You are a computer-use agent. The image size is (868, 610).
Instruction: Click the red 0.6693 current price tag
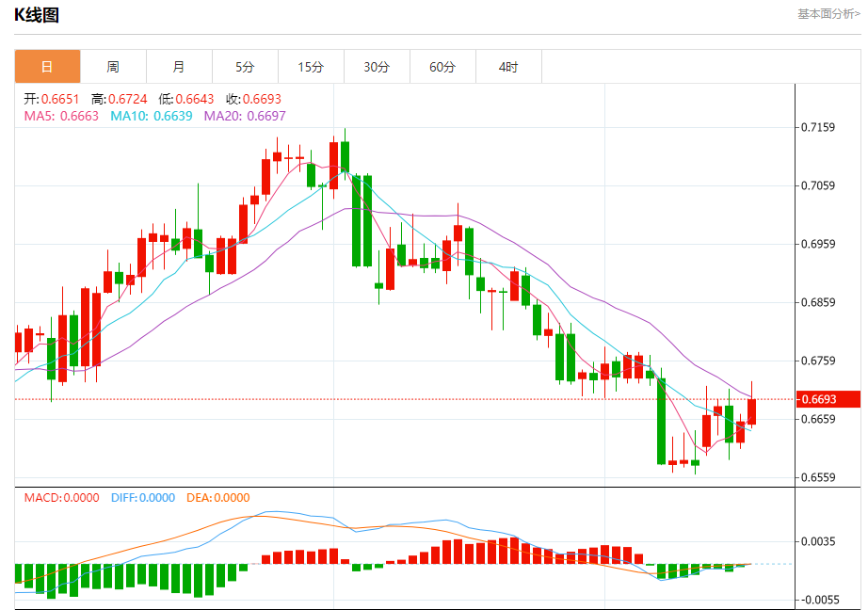click(828, 399)
